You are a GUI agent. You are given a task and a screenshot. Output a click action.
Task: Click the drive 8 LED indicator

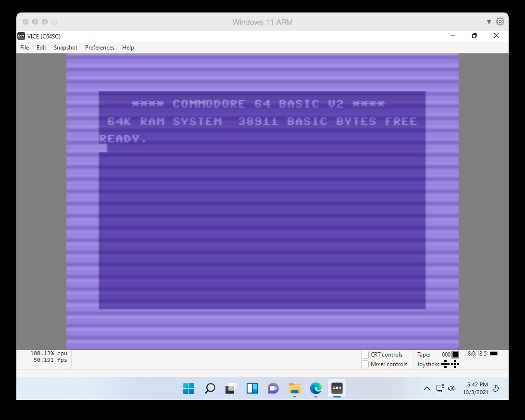494,353
